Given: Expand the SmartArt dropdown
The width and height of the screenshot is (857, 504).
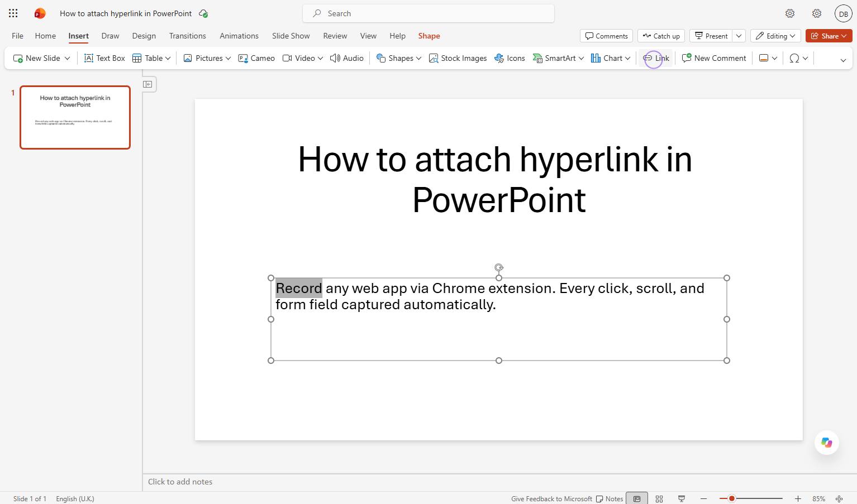Looking at the screenshot, I should click(581, 58).
